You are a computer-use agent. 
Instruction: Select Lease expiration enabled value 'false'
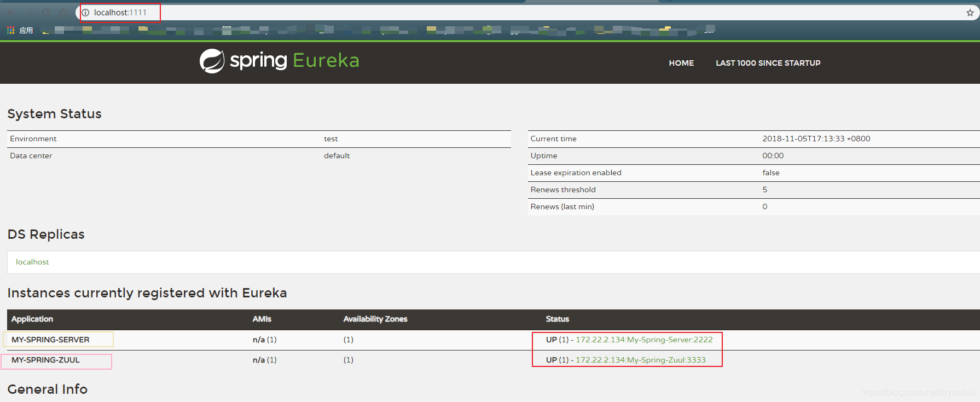770,173
